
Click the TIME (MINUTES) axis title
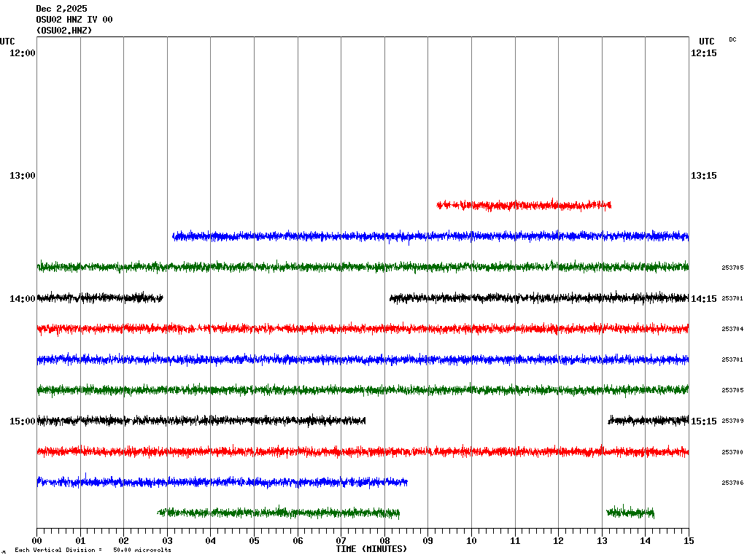[x=371, y=549]
